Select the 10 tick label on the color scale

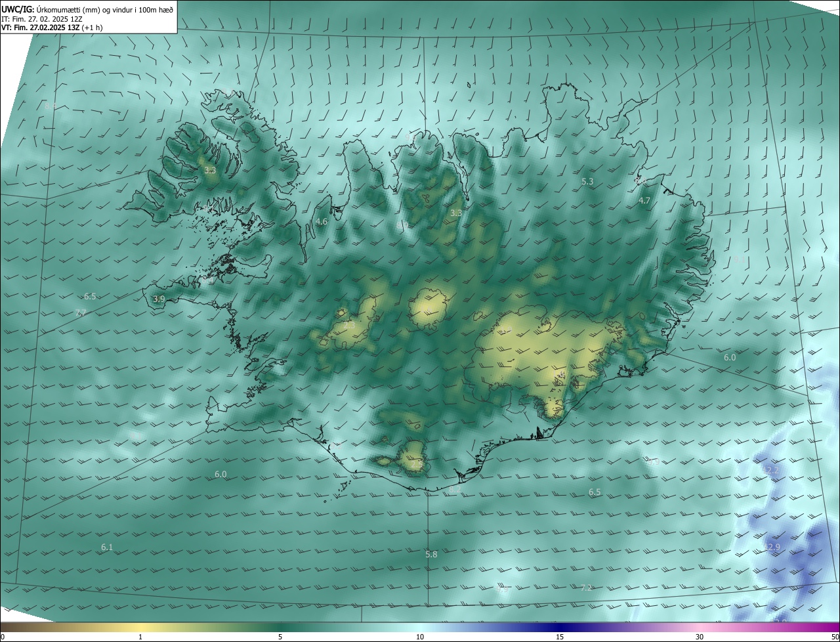420,637
